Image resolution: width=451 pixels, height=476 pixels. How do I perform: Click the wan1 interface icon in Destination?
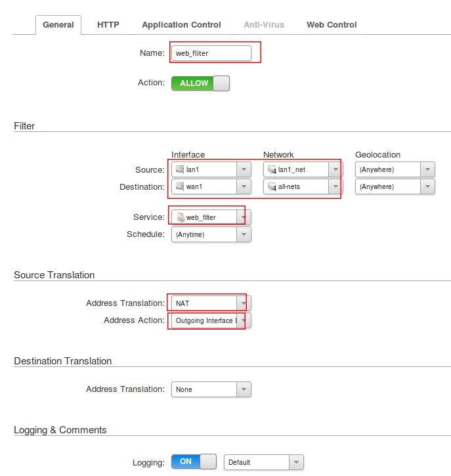tap(181, 187)
